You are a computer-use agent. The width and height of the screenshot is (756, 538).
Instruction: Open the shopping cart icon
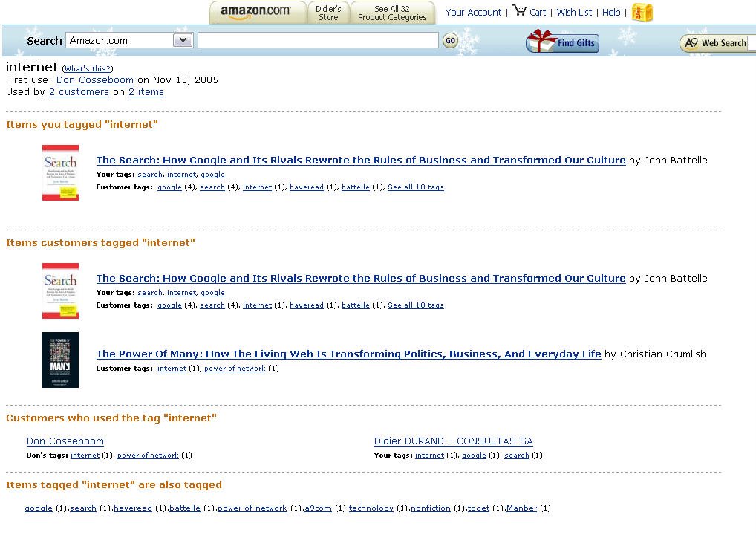pos(519,10)
